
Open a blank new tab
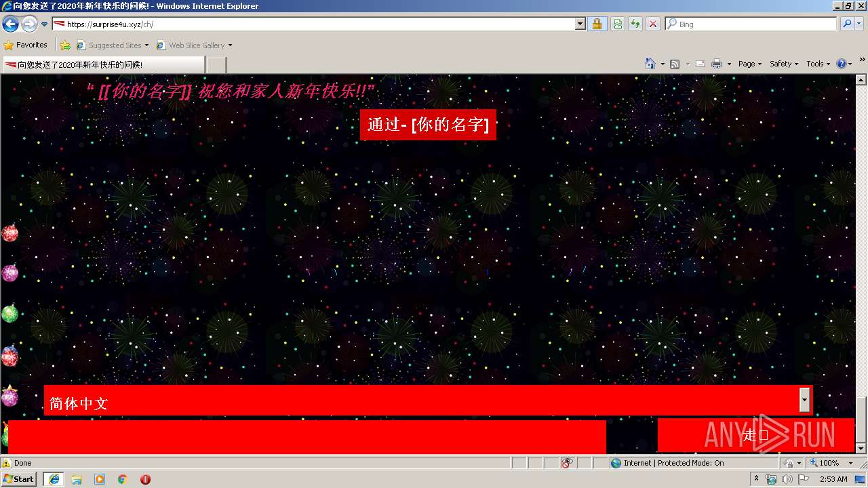point(216,65)
